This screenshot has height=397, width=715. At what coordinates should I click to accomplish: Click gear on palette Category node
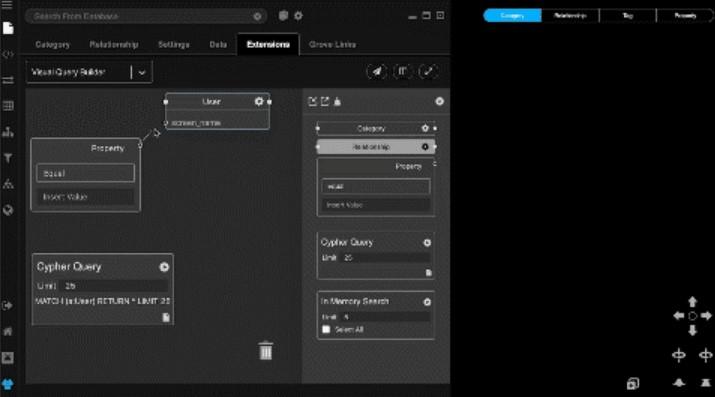pos(425,129)
